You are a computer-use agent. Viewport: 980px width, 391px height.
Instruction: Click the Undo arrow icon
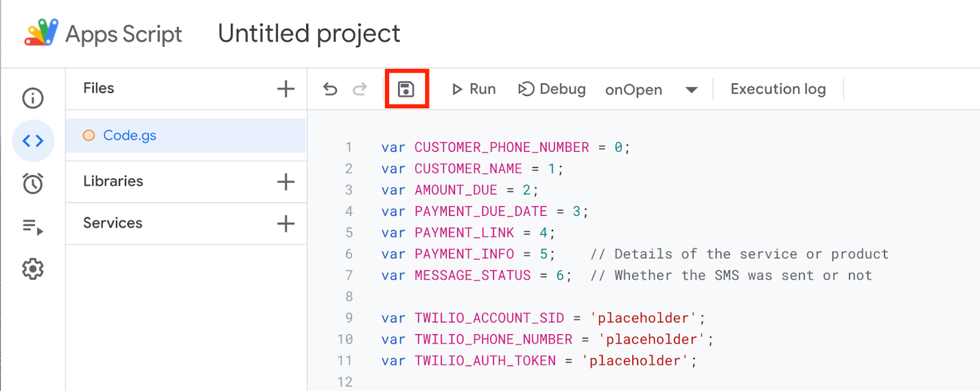coord(330,89)
